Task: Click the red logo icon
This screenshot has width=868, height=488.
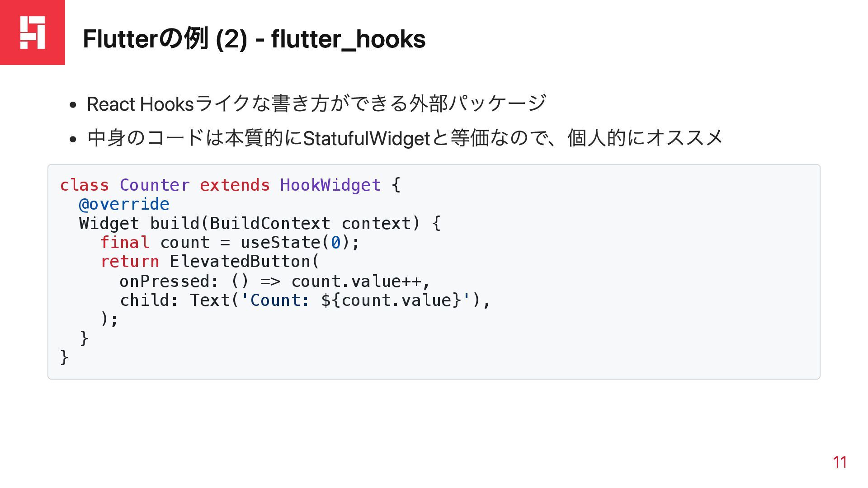Action: coord(33,33)
